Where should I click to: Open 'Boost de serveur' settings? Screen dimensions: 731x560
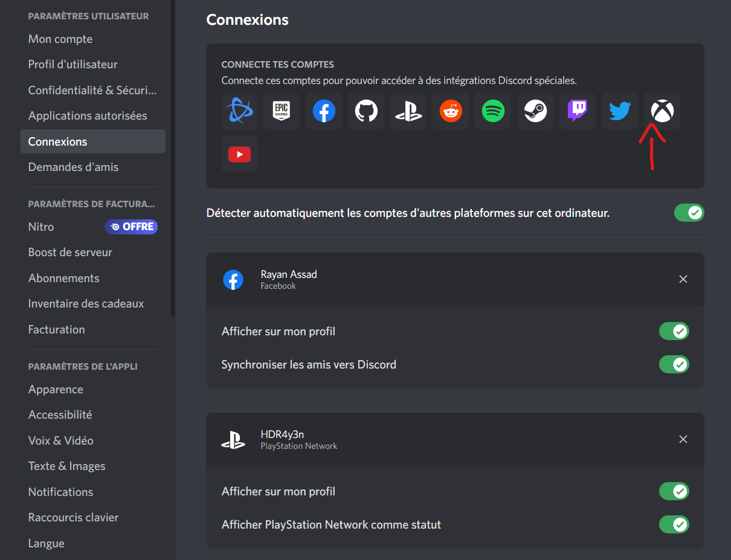coord(93,253)
